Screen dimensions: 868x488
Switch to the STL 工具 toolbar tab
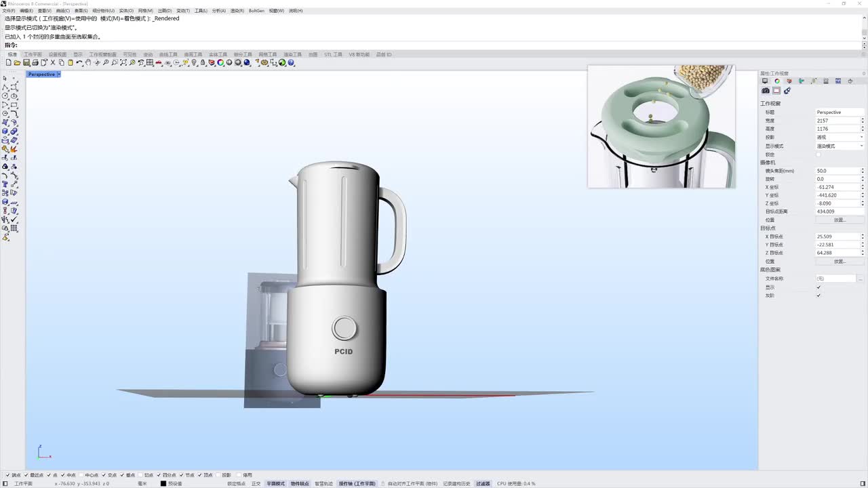coord(333,54)
